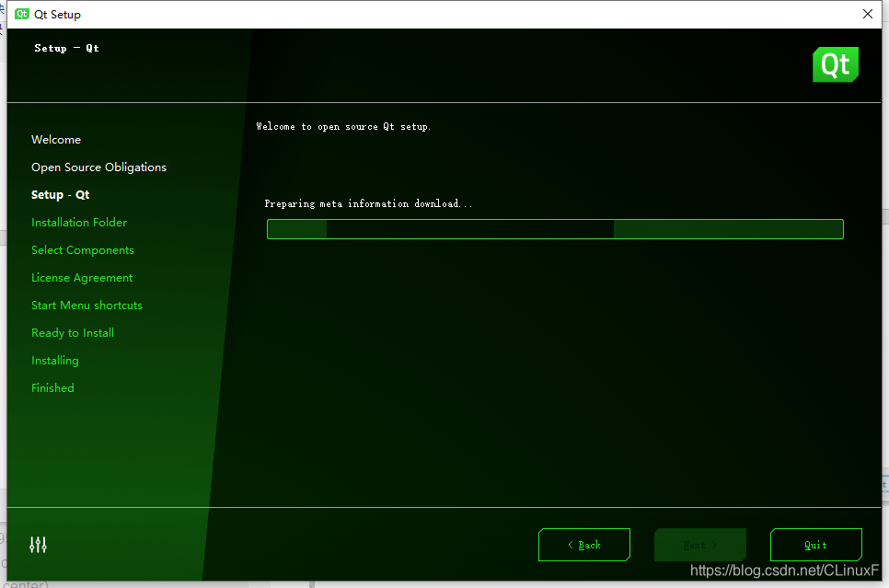Click the green Qt logo
Viewport: 889px width, 588px height.
pyautogui.click(x=835, y=64)
